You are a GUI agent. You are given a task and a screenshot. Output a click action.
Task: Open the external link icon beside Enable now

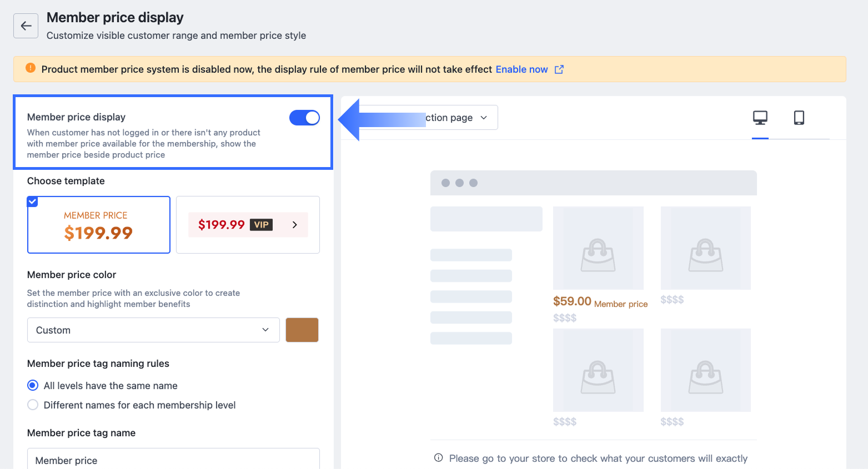coord(559,69)
